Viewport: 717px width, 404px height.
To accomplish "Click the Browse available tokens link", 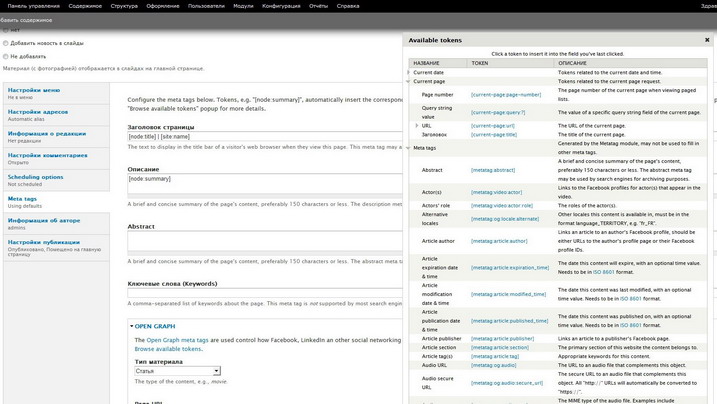I will point(168,349).
